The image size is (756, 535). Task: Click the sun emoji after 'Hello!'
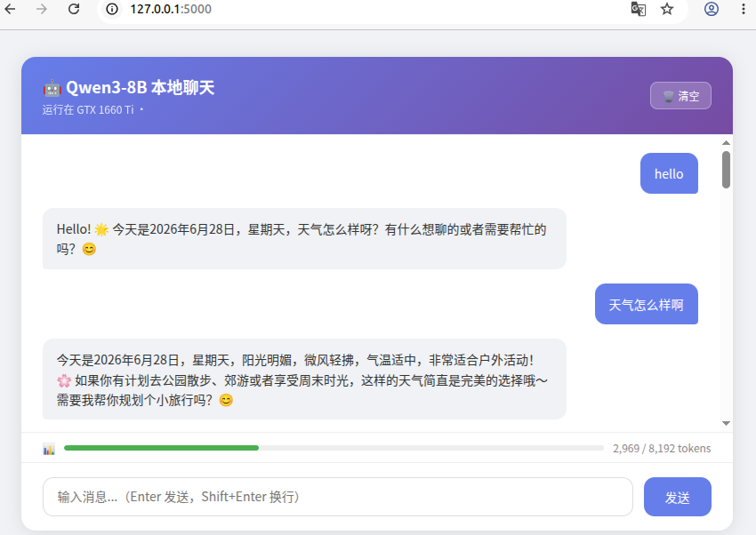tap(101, 229)
